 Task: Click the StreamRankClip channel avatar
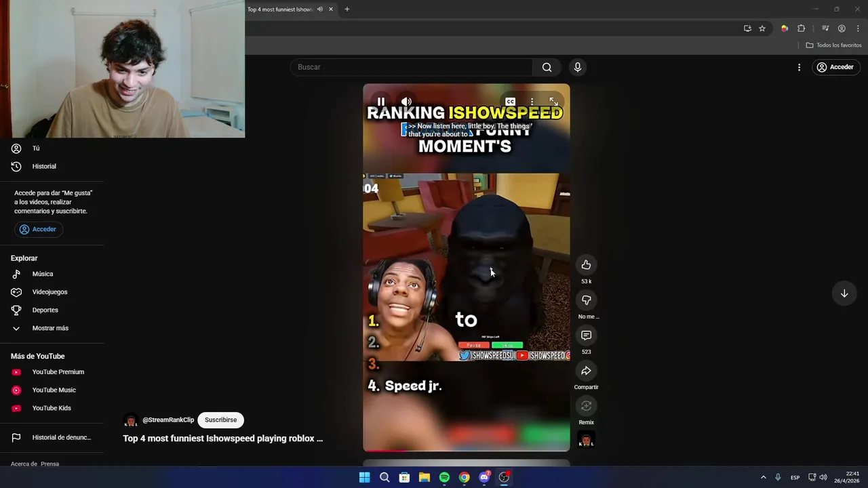131,420
